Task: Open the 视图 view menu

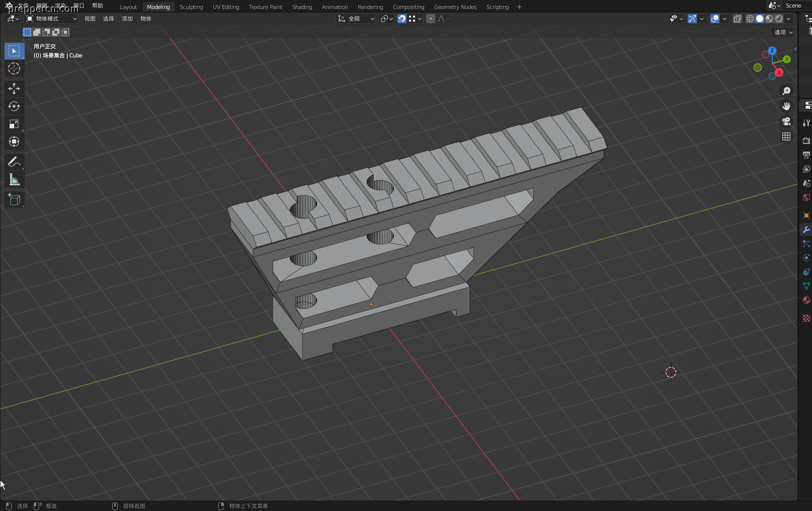Action: point(90,19)
